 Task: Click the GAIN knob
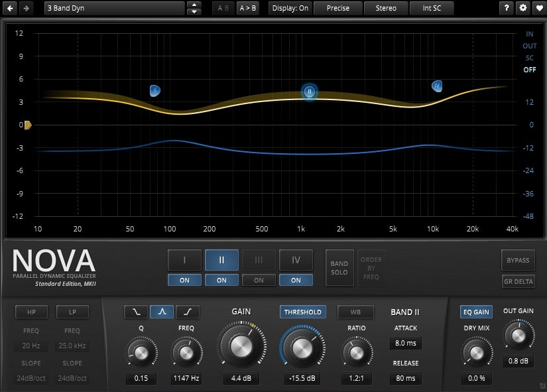(x=241, y=346)
